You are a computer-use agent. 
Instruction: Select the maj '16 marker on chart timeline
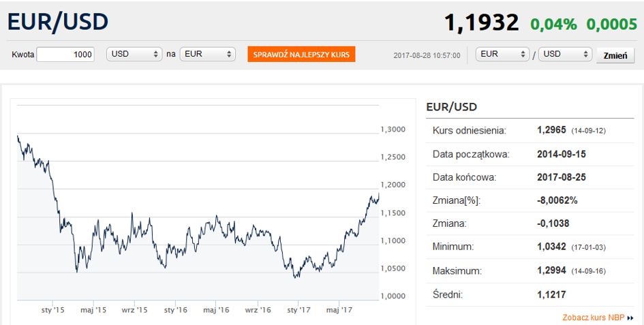(216, 309)
